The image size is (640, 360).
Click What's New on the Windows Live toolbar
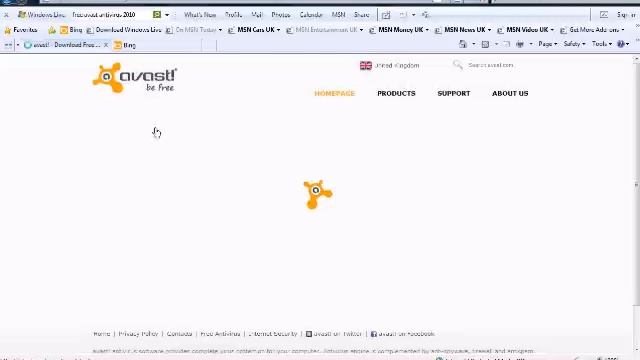click(200, 15)
